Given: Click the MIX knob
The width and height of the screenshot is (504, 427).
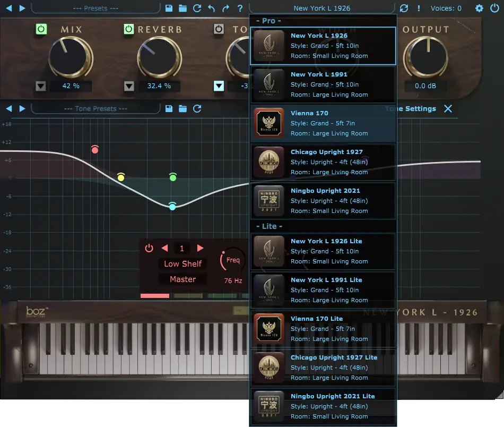Looking at the screenshot, I should (71, 57).
